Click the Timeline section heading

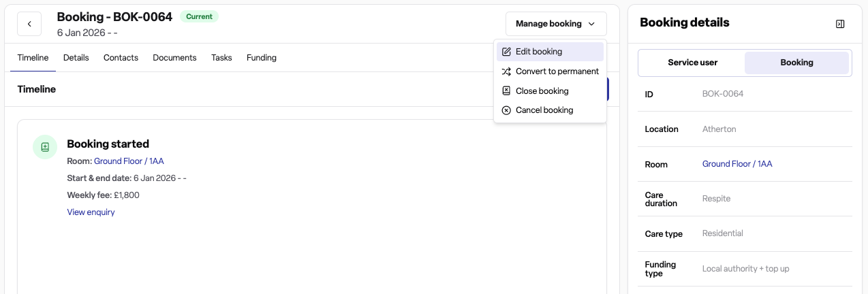37,89
